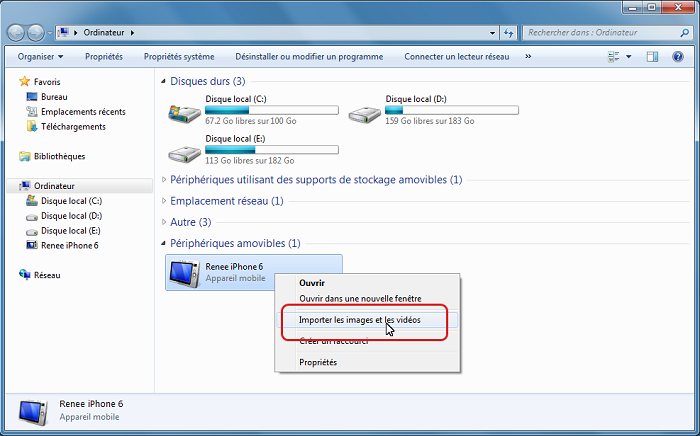Screen dimensions: 700x436
Task: Click the E: drive space usage bar
Action: [271, 150]
